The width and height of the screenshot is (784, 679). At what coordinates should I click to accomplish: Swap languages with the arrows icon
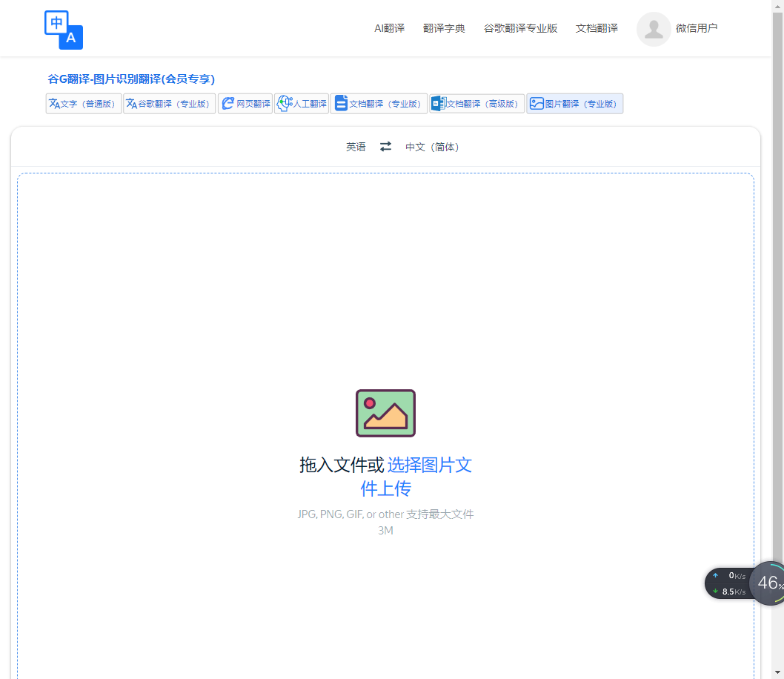tap(385, 147)
